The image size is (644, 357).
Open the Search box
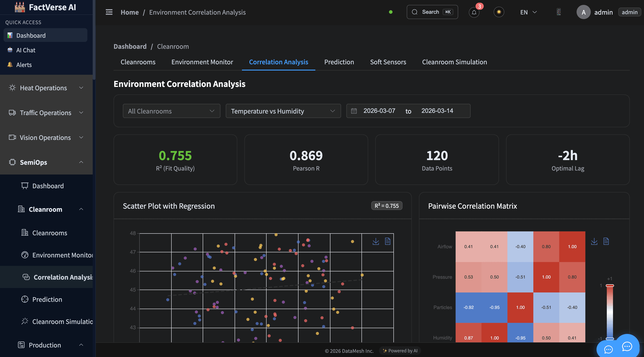coord(432,12)
